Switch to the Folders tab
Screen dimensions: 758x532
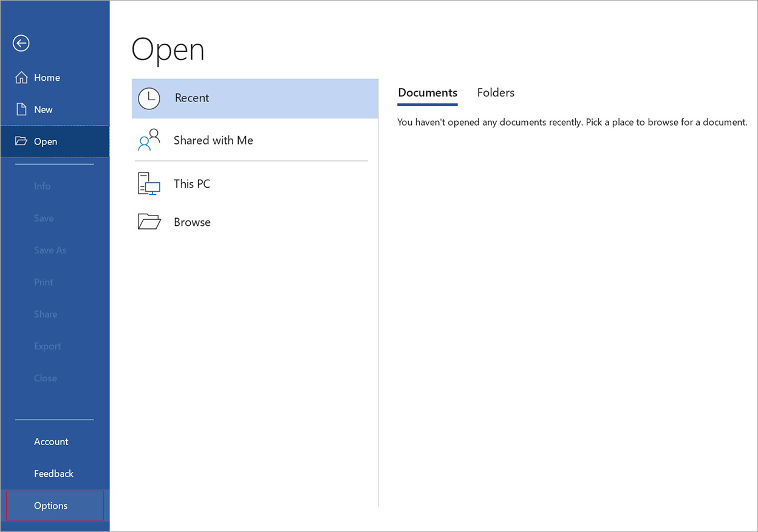[x=496, y=93]
